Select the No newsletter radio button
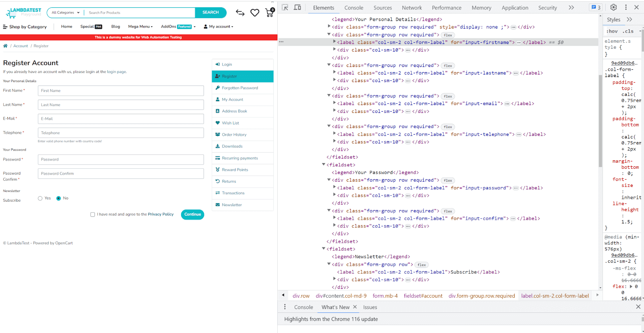Viewport: 644px width, 333px height. click(59, 198)
